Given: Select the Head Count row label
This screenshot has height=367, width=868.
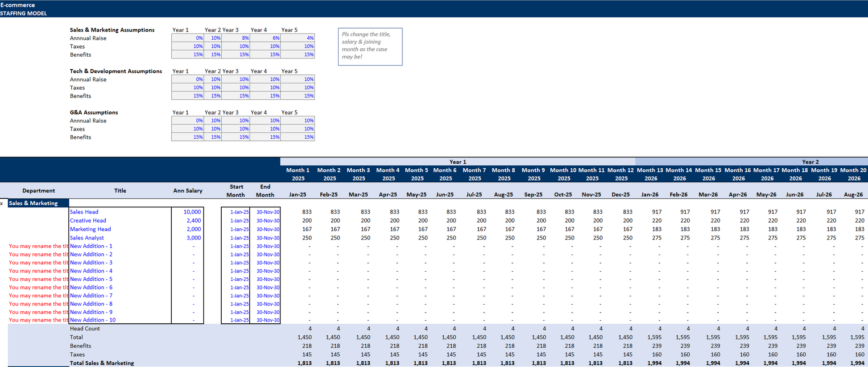Looking at the screenshot, I should pyautogui.click(x=85, y=329).
